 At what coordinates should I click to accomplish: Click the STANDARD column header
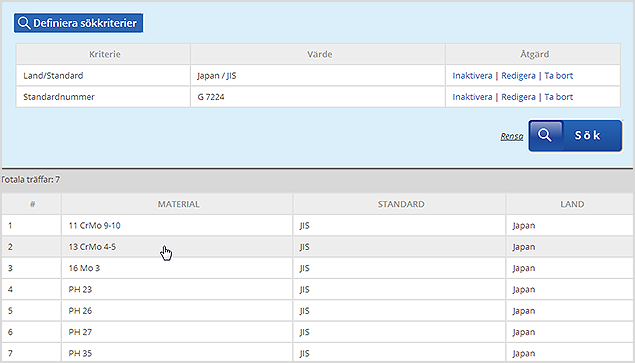[400, 204]
